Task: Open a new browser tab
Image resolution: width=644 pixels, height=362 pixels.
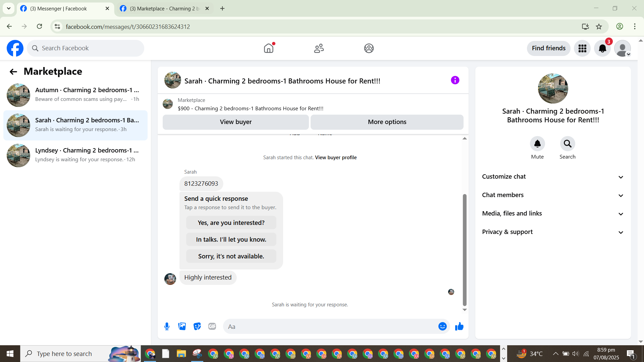Action: (x=222, y=9)
